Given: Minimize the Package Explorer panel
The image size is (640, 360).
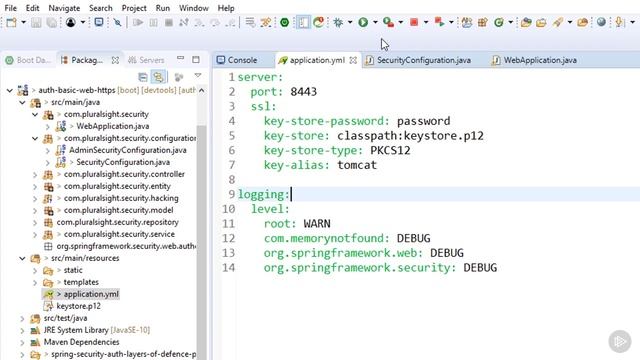Looking at the screenshot, I should point(180,59).
